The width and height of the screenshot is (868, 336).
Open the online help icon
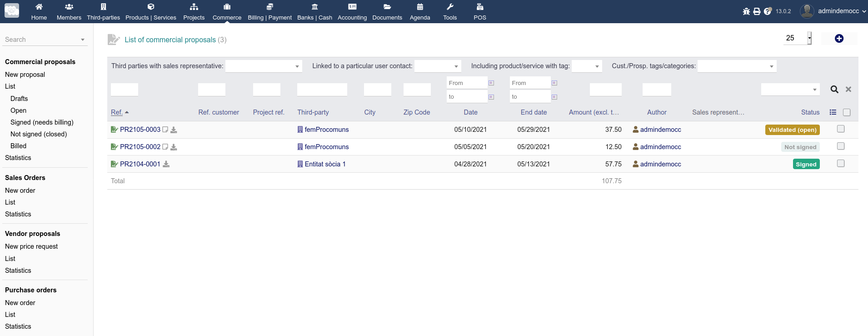[x=768, y=11]
